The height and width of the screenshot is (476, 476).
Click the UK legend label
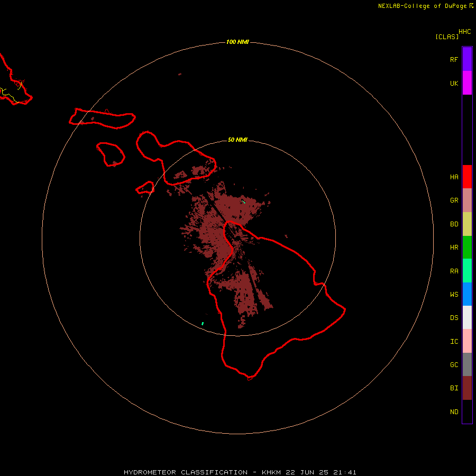click(454, 83)
